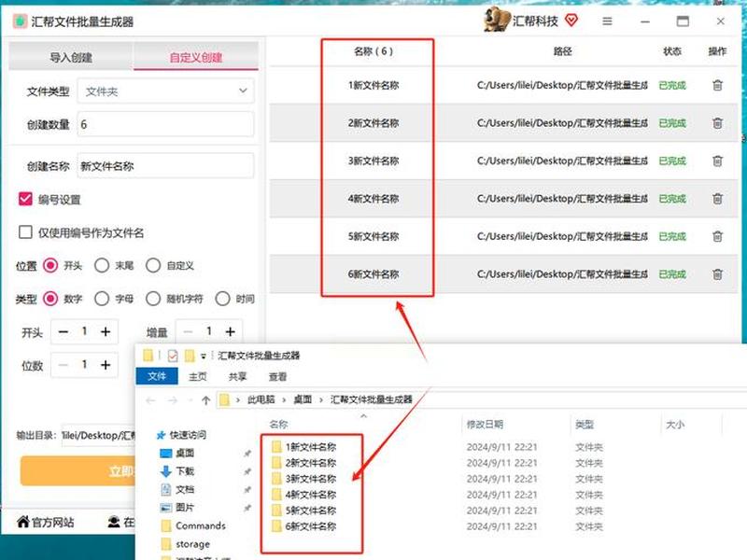
Task: Click the orange 立即 create button
Action: 78,471
